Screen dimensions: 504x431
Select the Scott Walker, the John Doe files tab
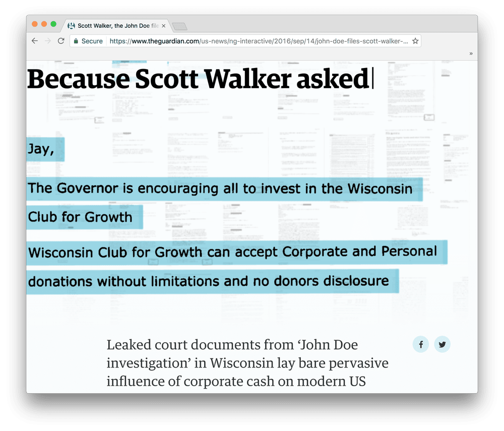pyautogui.click(x=117, y=26)
